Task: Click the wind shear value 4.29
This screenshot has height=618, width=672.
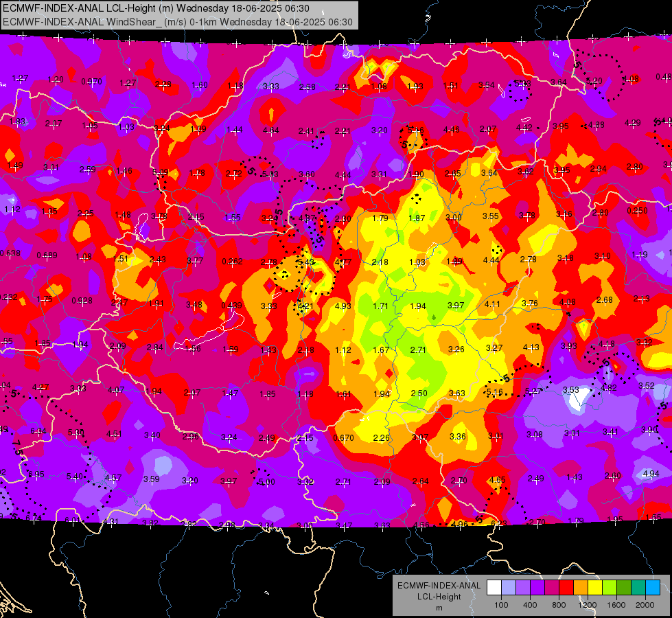Action: point(633,123)
